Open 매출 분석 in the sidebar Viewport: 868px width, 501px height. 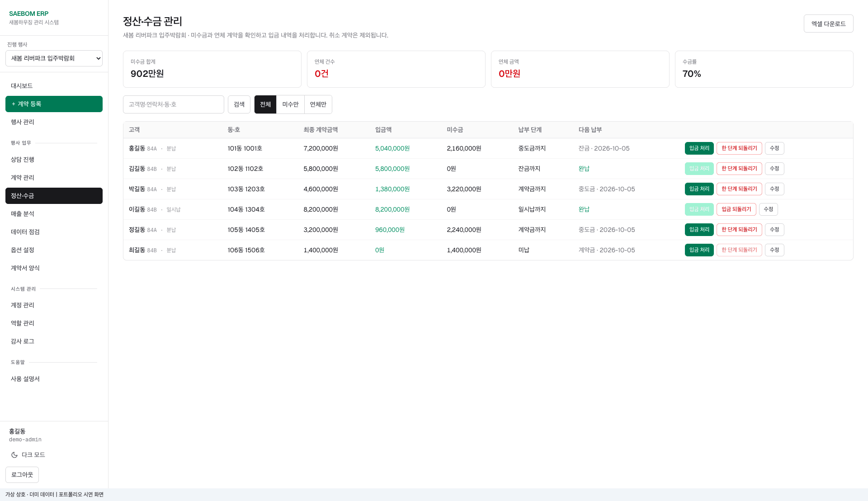(x=54, y=214)
